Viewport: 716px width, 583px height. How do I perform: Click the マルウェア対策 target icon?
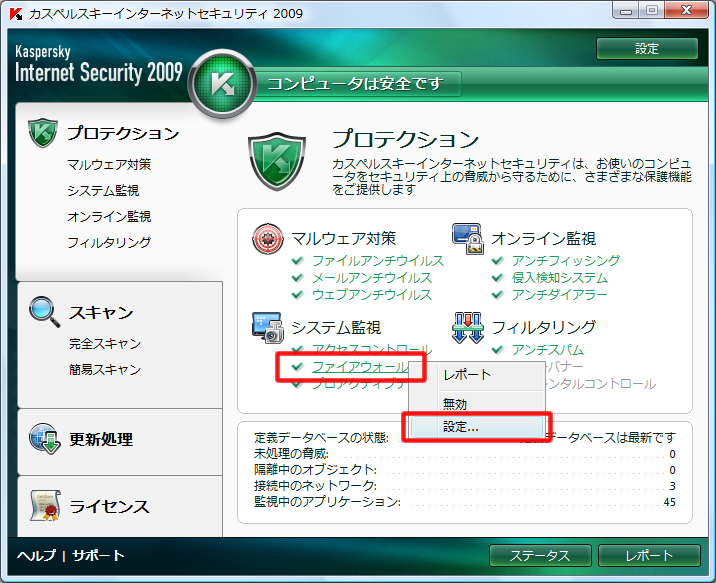[267, 238]
